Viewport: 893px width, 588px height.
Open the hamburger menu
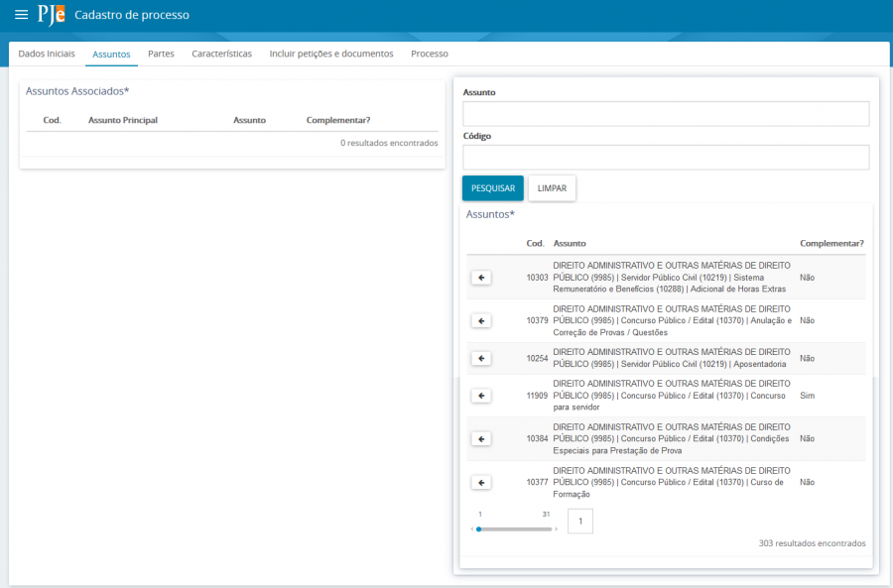click(21, 15)
